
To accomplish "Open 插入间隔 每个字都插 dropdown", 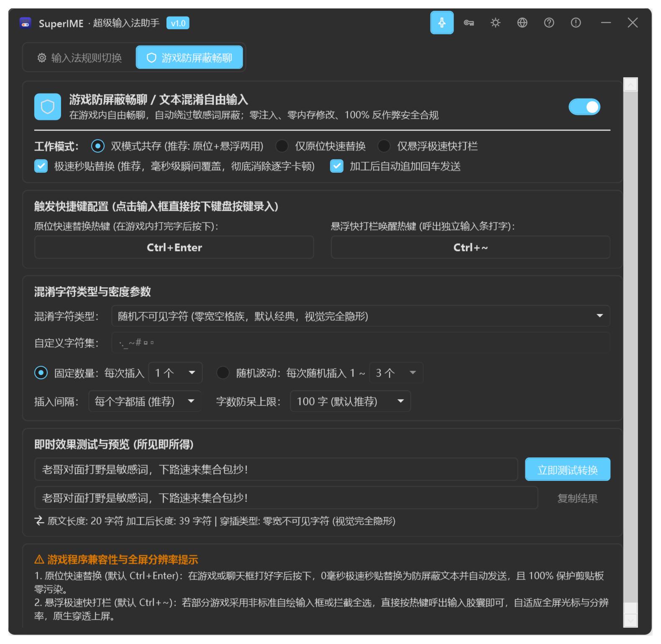I will [145, 401].
